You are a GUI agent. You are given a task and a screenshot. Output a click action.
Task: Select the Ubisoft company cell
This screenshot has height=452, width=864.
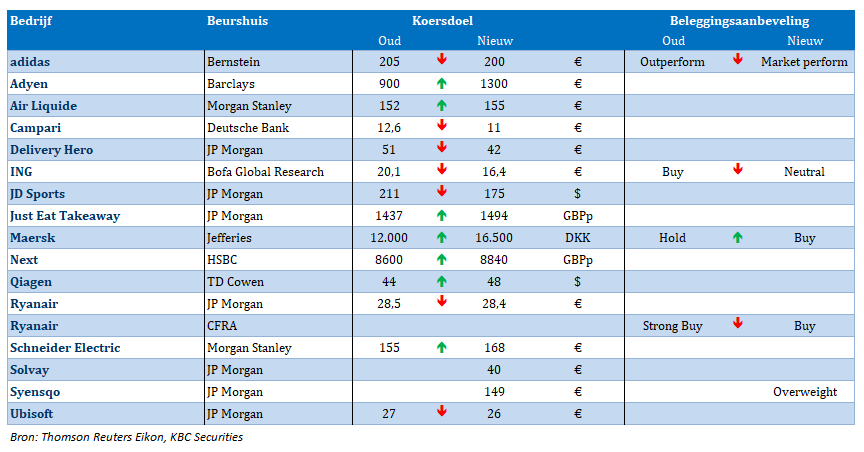coord(106,414)
